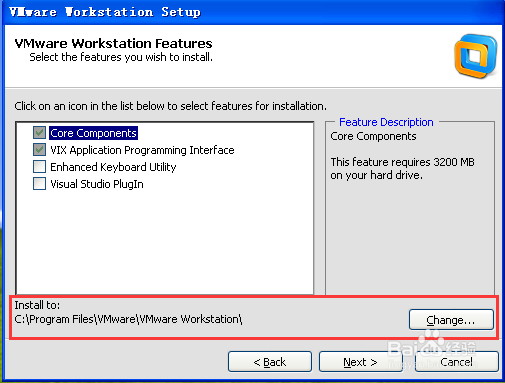Image resolution: width=505 pixels, height=383 pixels.
Task: Select Enhanced Keyboard Utility feature label
Action: (x=113, y=167)
